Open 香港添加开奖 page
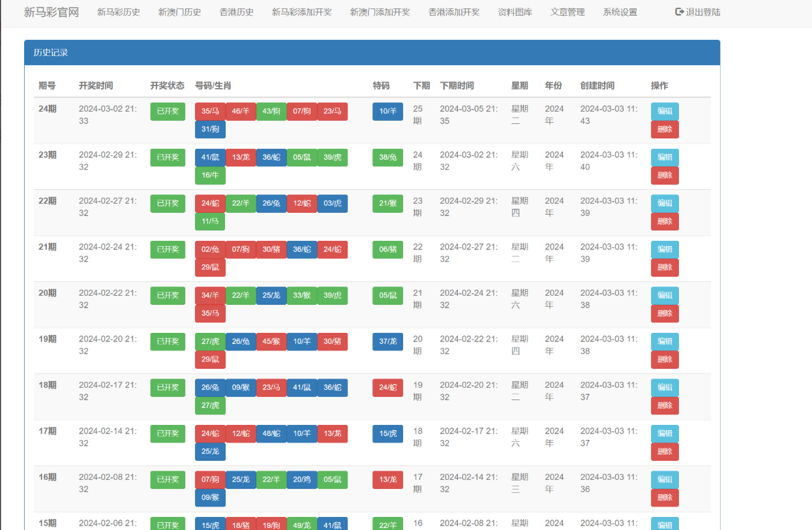 click(x=454, y=12)
